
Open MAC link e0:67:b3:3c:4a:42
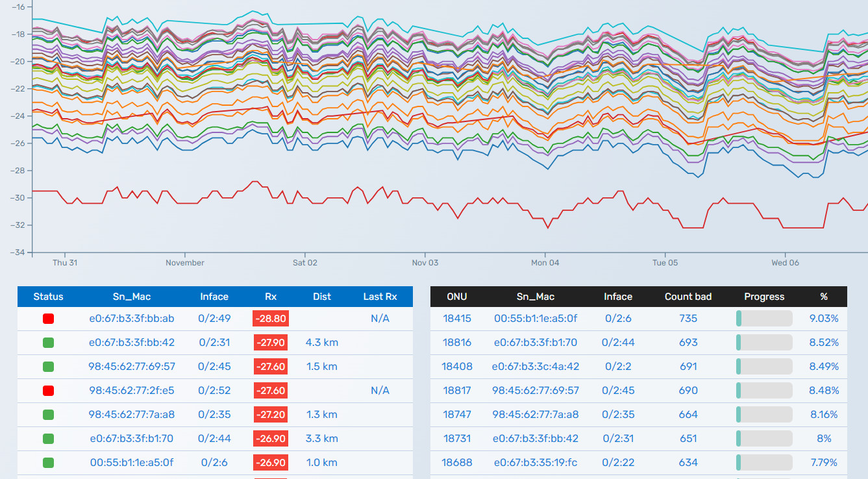click(536, 367)
